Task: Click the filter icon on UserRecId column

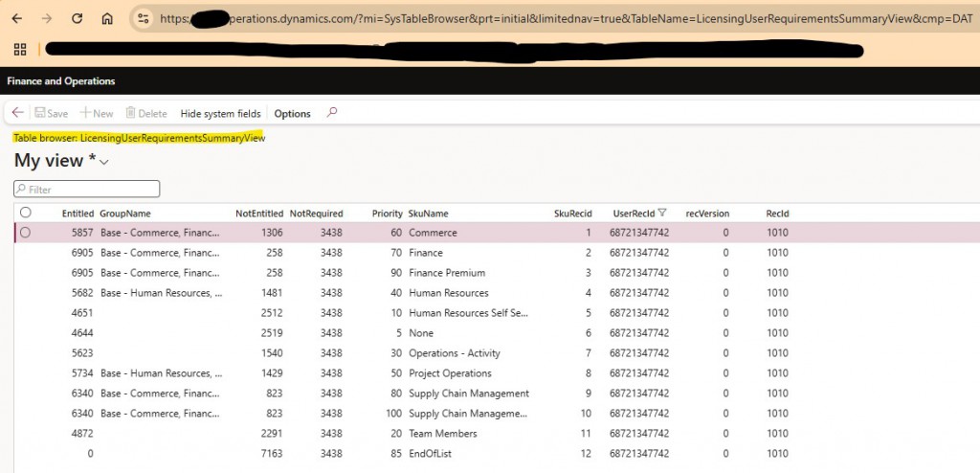Action: (x=662, y=213)
